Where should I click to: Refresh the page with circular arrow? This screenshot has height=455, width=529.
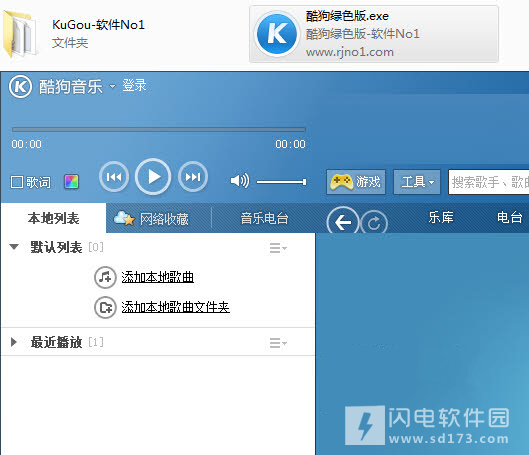coord(374,223)
